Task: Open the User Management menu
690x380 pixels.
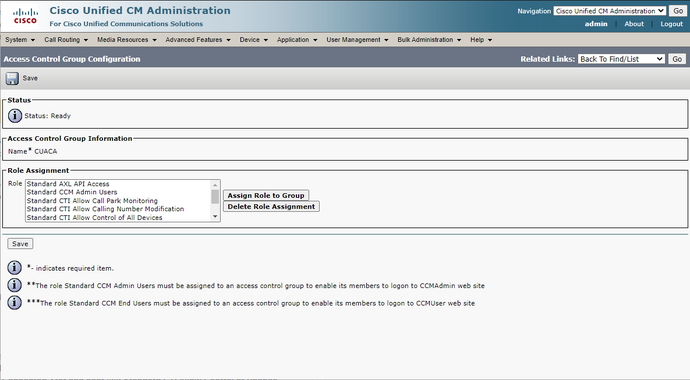Action: [x=357, y=40]
